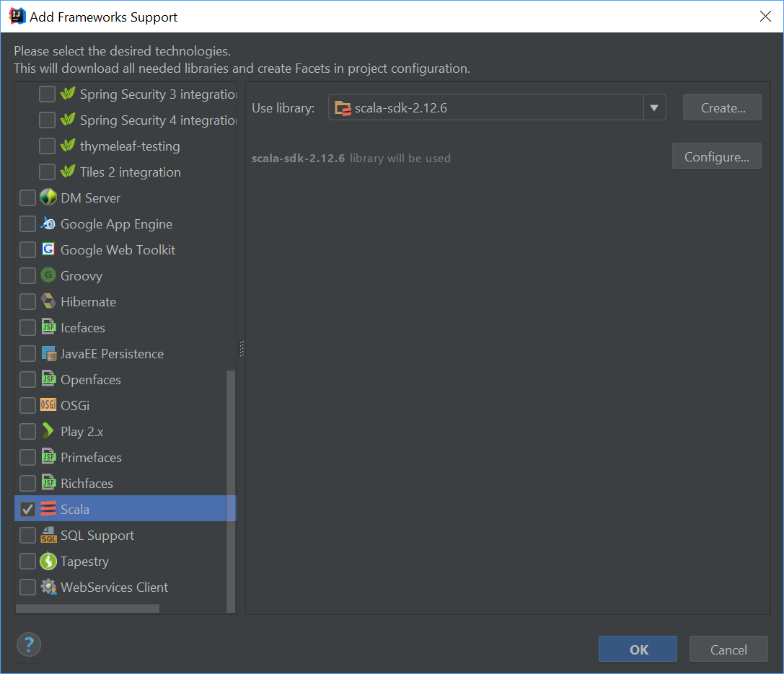Select the Groovy row label

(82, 276)
